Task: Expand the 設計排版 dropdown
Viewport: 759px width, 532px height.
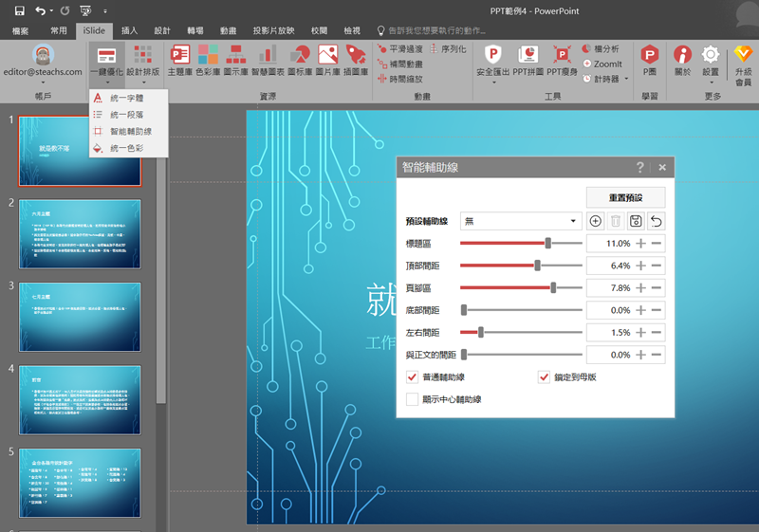Action: (x=143, y=82)
